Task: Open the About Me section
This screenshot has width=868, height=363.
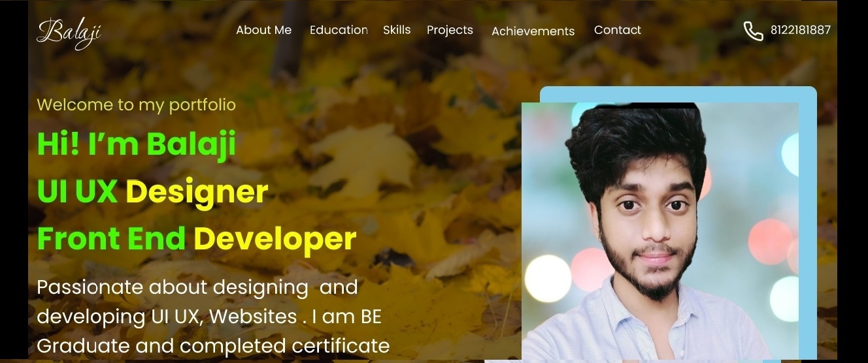Action: click(x=263, y=30)
